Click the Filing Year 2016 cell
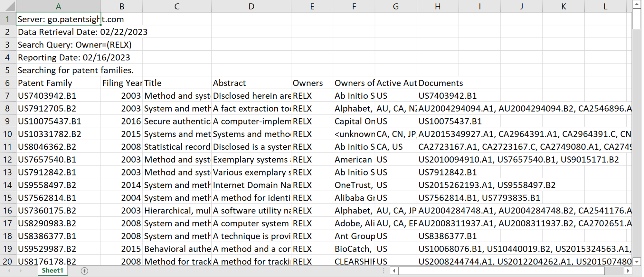 [x=122, y=122]
